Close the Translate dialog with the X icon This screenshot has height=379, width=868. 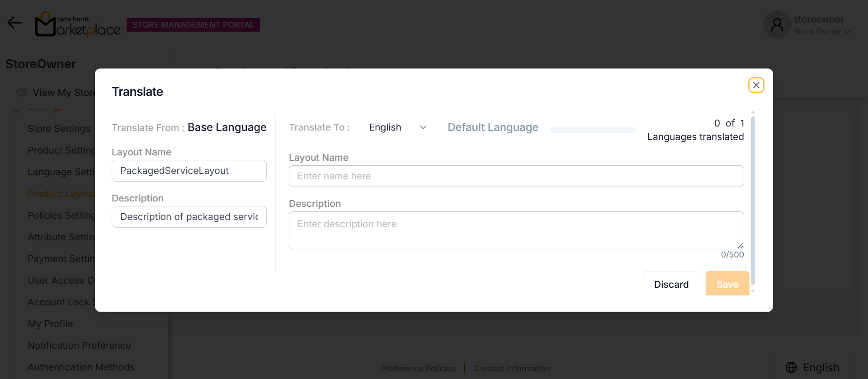coord(756,85)
